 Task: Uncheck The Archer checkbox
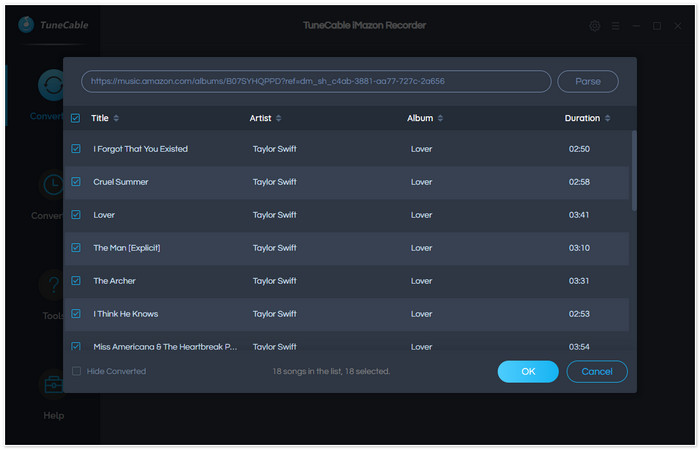pos(75,281)
